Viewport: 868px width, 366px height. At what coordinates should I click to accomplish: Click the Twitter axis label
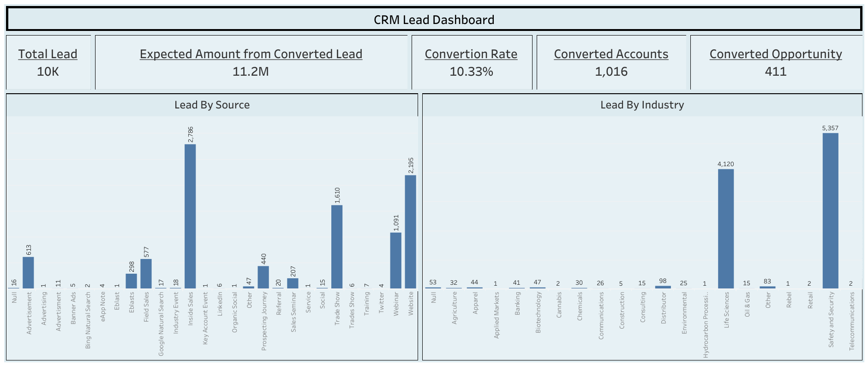pos(381,303)
